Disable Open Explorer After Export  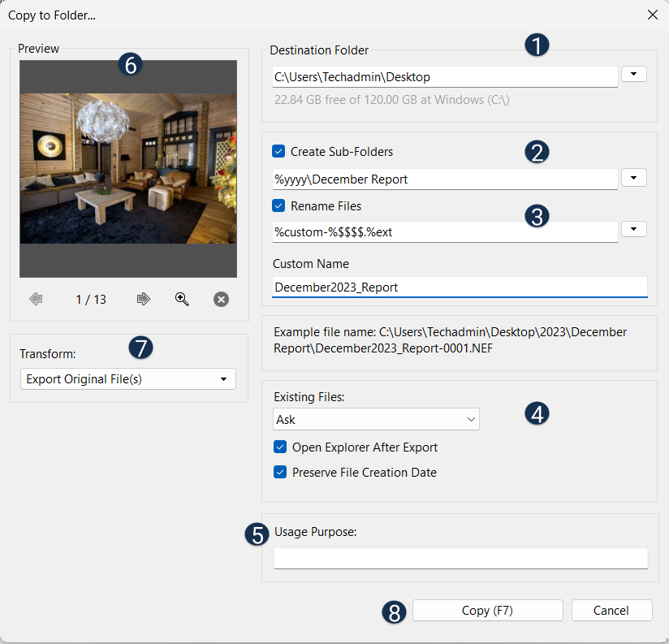coord(280,447)
